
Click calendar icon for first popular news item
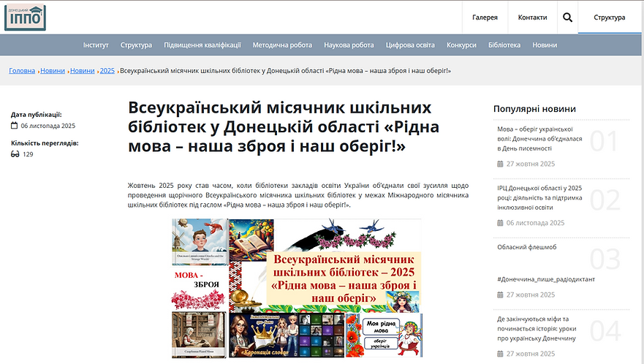point(500,164)
